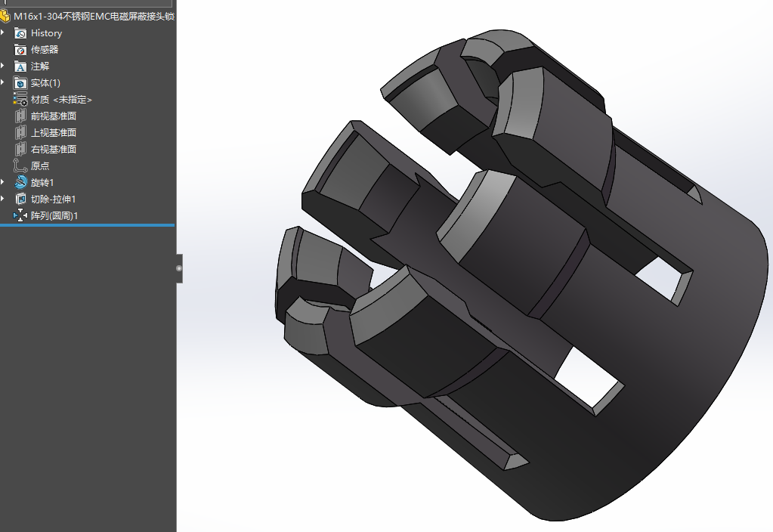Viewport: 773px width, 532px height.
Task: Click the 切除-拉伸1 cut-extrude icon
Action: point(20,199)
